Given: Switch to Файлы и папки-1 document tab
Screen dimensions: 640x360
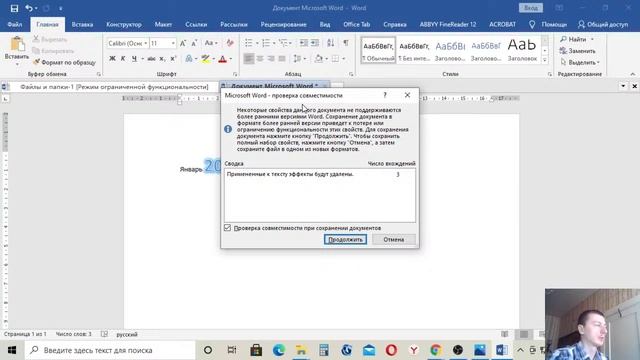Looking at the screenshot, I should pos(114,87).
